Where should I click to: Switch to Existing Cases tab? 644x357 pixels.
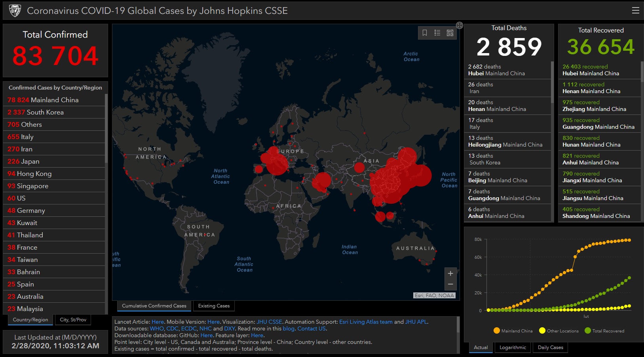point(214,306)
